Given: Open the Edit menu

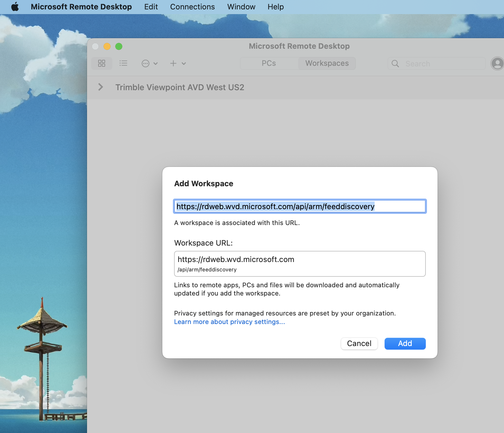Looking at the screenshot, I should point(151,7).
